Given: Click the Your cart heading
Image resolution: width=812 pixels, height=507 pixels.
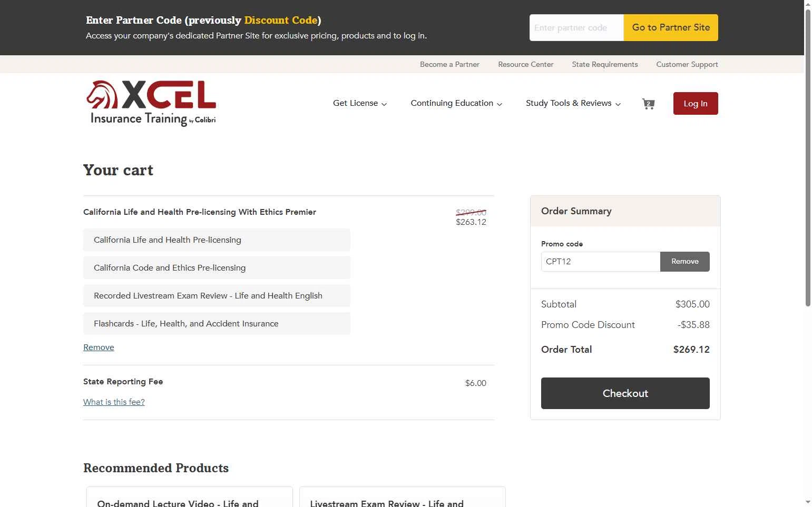Looking at the screenshot, I should tap(118, 170).
